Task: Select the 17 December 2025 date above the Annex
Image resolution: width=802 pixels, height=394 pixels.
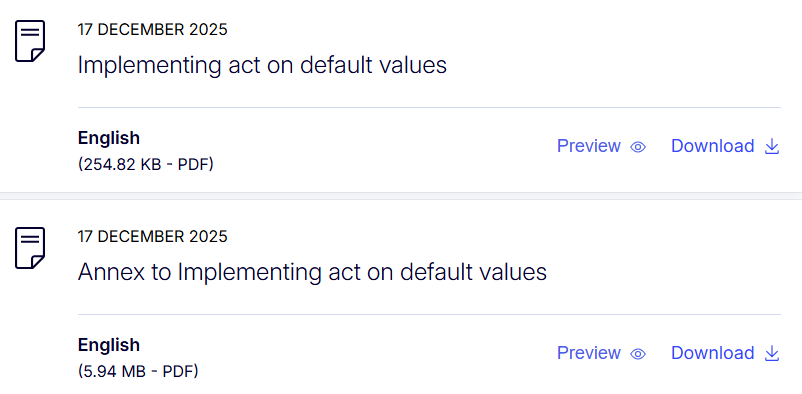Action: coord(152,236)
